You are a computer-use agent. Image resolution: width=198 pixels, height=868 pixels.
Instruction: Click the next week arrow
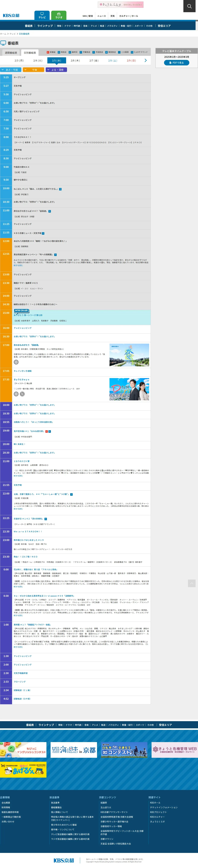[x=145, y=60]
